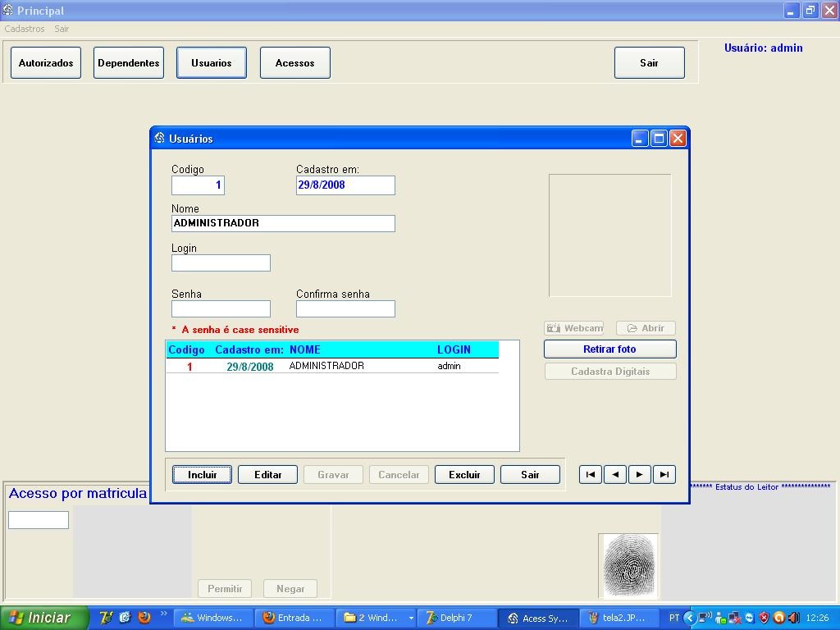Switch to Delphi 7 in the taskbar
The width and height of the screenshot is (840, 630).
456,617
